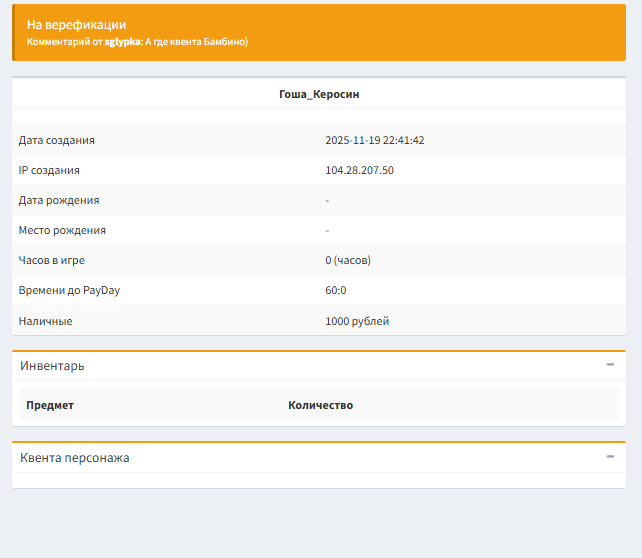
Task: Select the cash value 1000 рублей
Action: [357, 321]
